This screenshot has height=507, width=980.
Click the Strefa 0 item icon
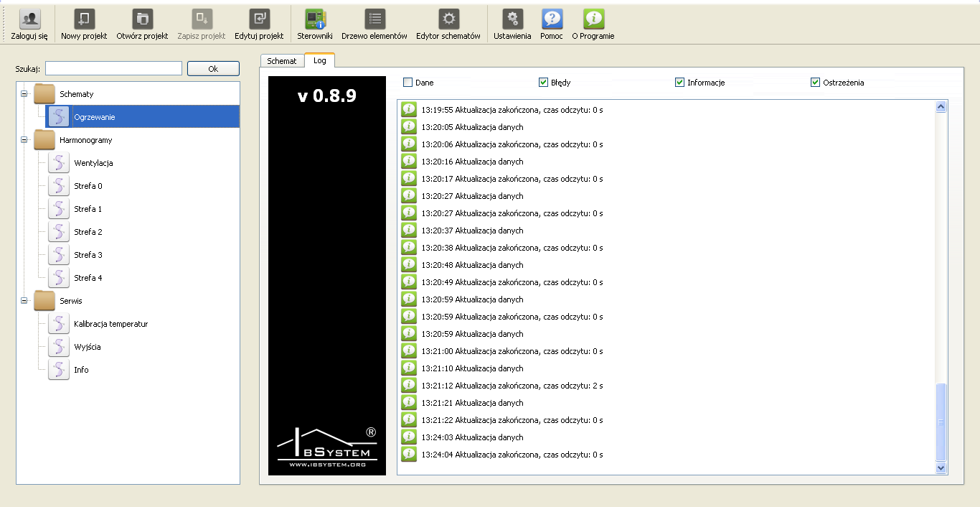tap(59, 186)
